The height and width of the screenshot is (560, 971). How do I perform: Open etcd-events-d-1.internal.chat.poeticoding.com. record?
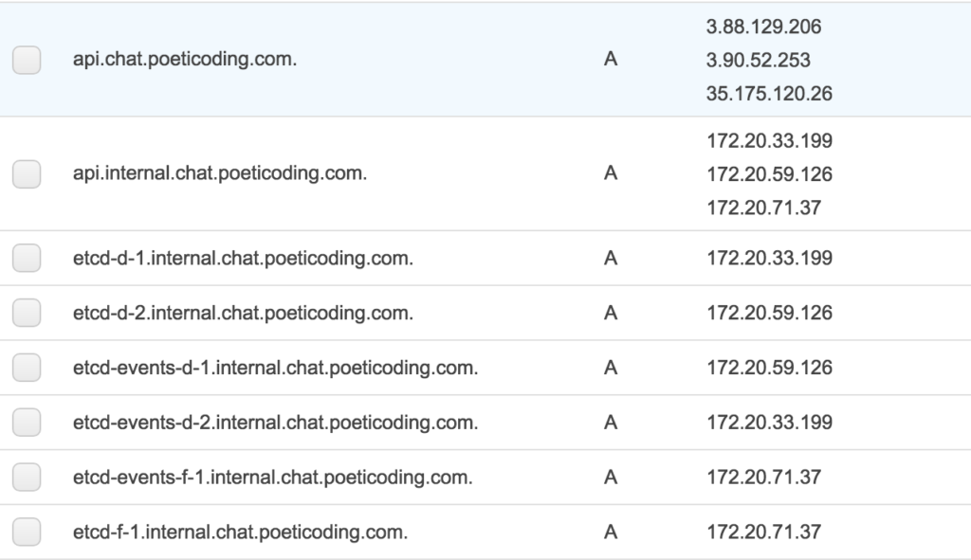(276, 368)
